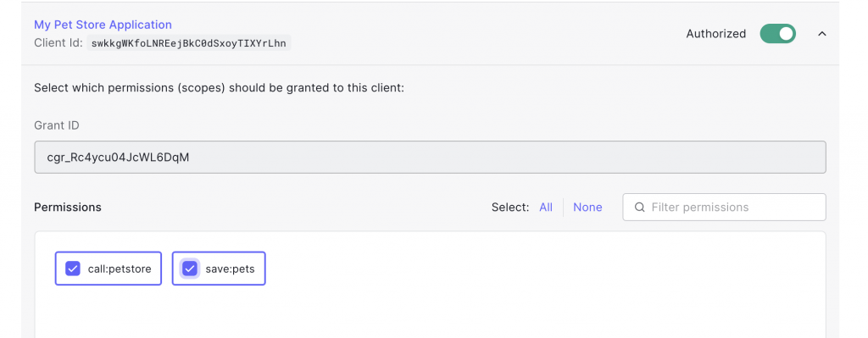868x338 pixels.
Task: Click the Permissions section heading
Action: coord(68,208)
